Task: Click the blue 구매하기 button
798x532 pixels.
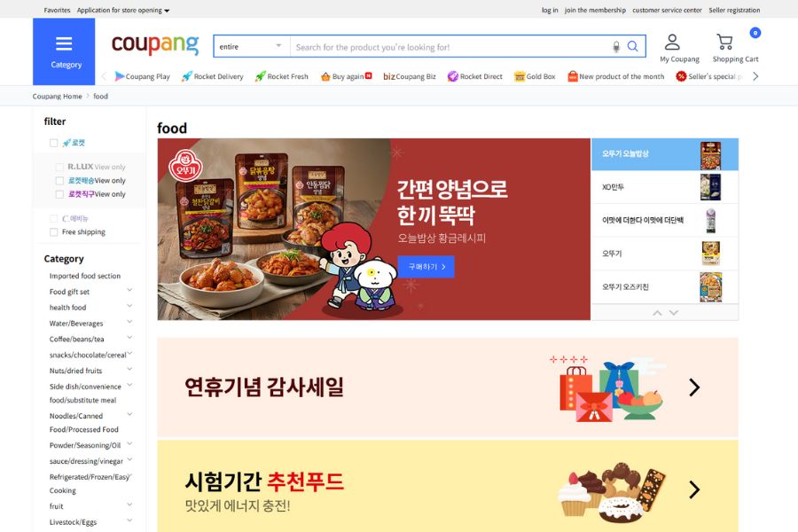Action: pos(426,267)
